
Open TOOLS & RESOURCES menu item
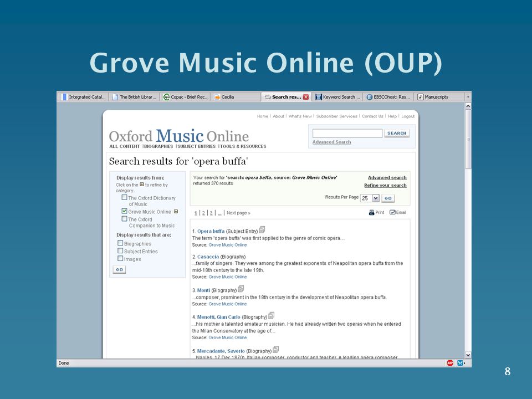coord(243,146)
